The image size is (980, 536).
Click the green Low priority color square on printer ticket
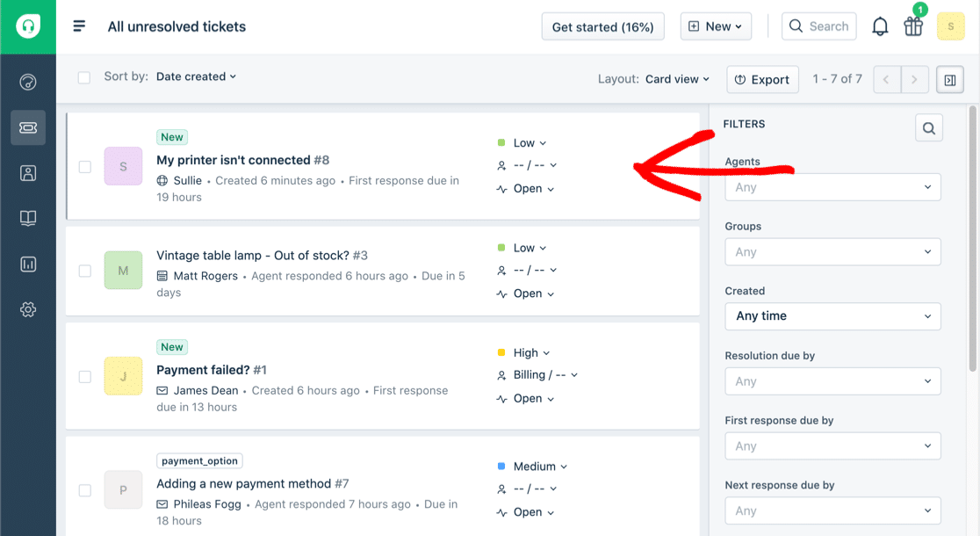click(x=501, y=142)
